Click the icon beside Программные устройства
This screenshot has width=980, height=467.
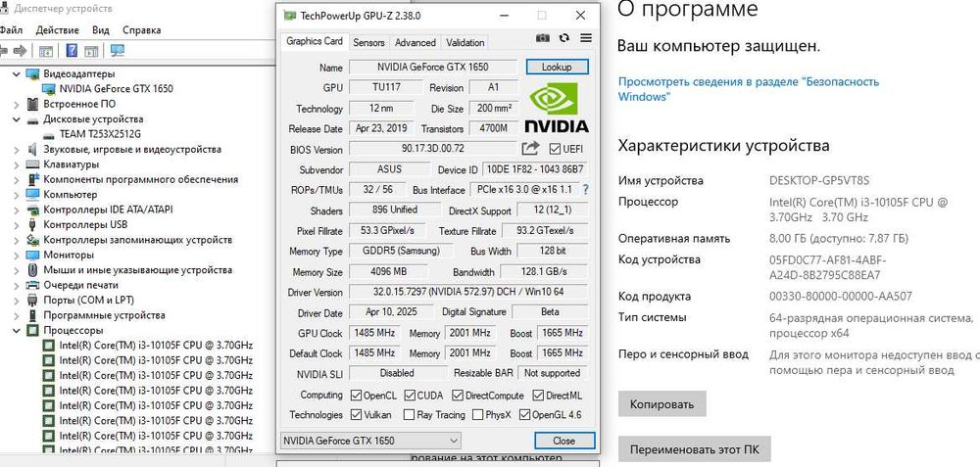[32, 315]
